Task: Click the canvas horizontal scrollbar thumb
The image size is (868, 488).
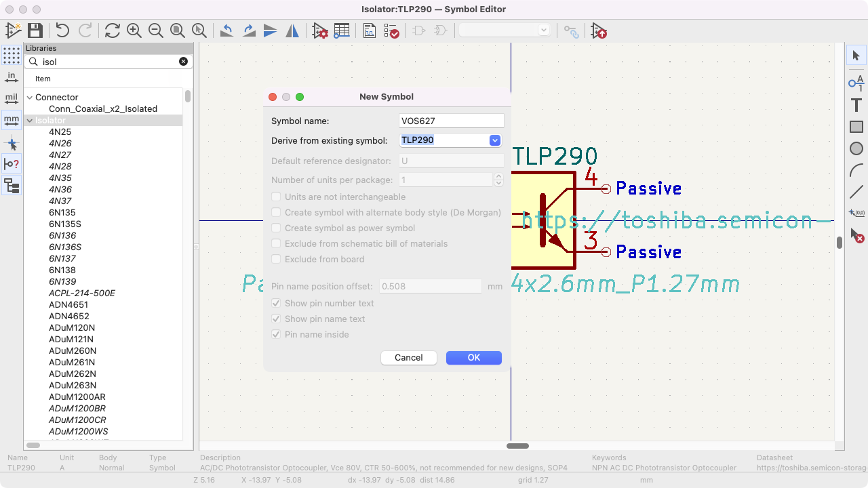Action: 518,446
